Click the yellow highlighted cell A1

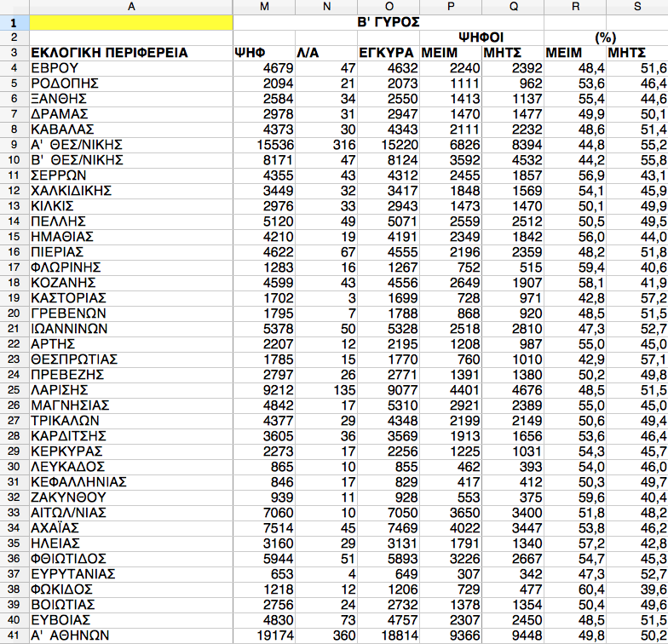[x=131, y=22]
